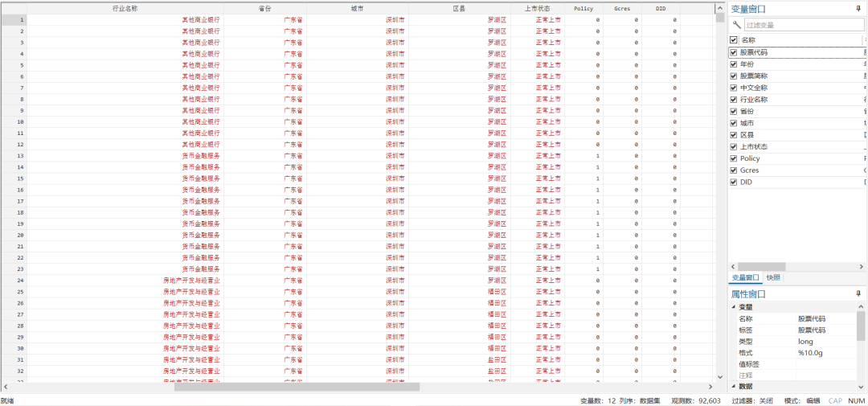Click the 省份 column header
The image size is (868, 406).
pos(265,8)
